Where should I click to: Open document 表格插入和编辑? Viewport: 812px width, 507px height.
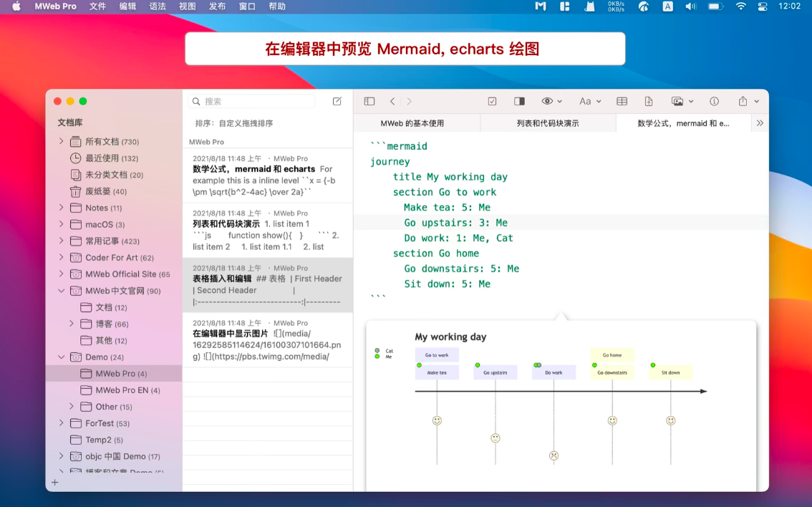[x=267, y=285]
